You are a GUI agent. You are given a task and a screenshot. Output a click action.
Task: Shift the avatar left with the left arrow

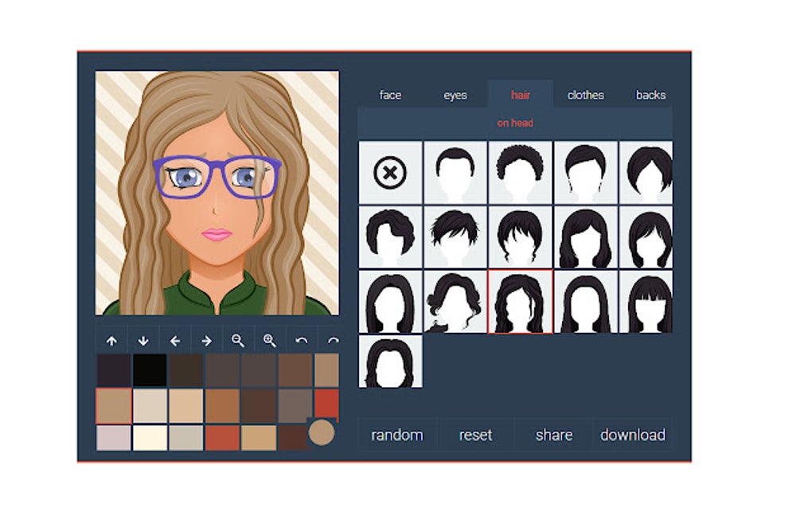point(175,340)
